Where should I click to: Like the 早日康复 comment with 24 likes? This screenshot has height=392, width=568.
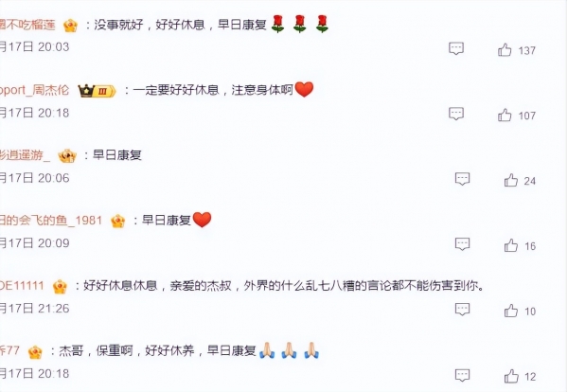pos(511,180)
